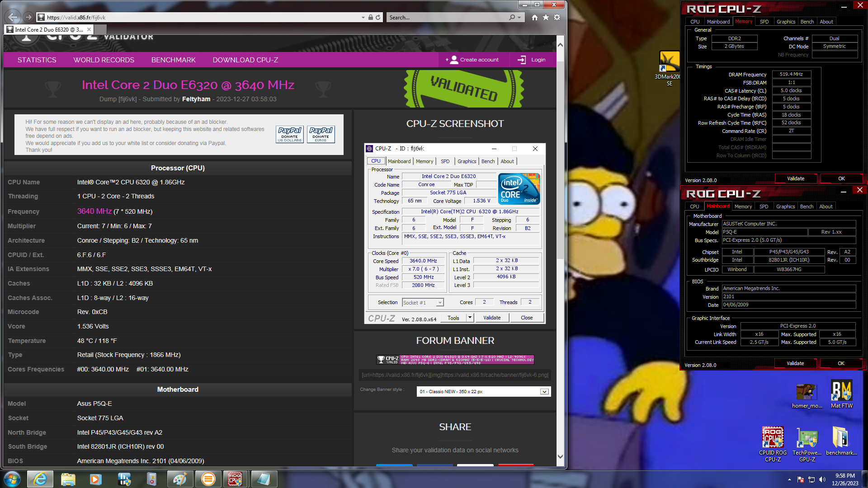The image size is (868, 488).
Task: Open the TechPowerUp GPU-Z desktop shortcut
Action: [807, 444]
